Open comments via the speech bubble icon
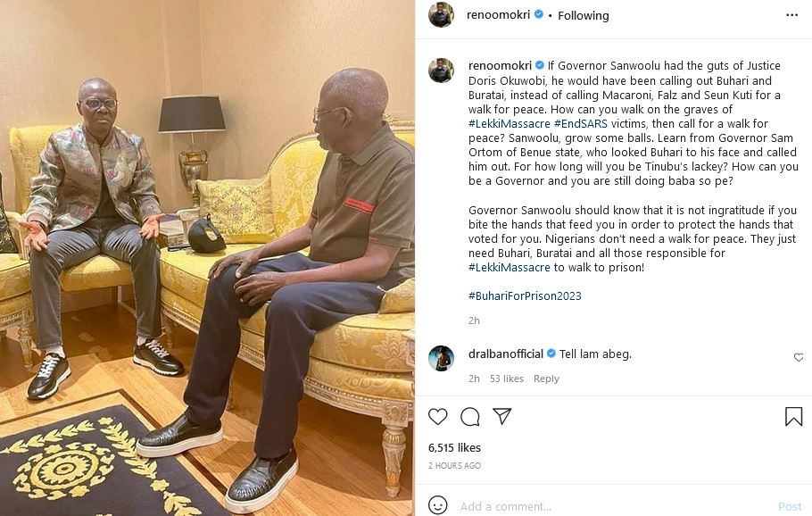 pyautogui.click(x=469, y=417)
